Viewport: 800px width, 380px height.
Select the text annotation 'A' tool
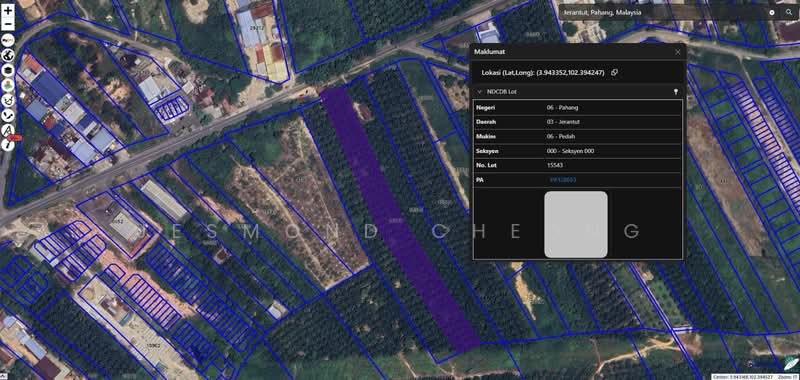point(8,130)
